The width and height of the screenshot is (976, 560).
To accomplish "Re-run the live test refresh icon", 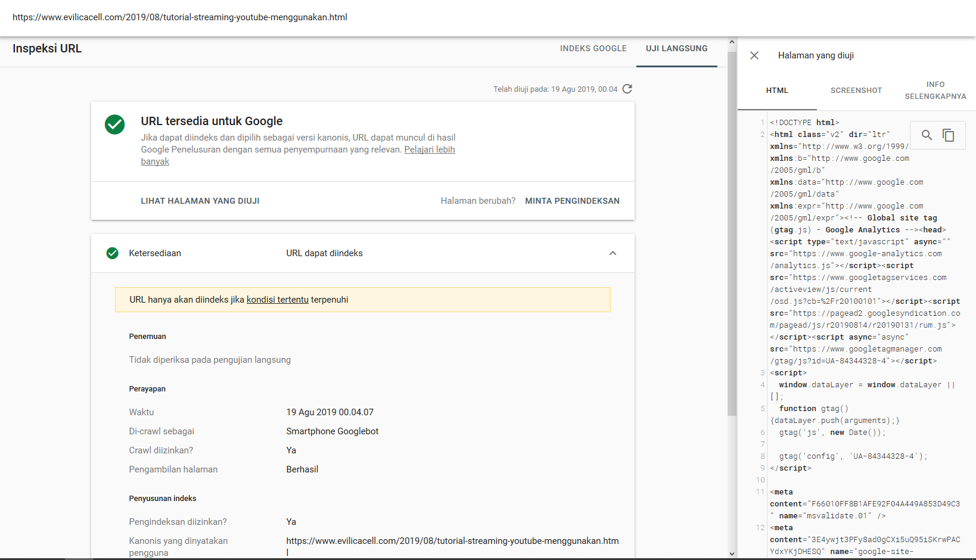I will tap(627, 89).
